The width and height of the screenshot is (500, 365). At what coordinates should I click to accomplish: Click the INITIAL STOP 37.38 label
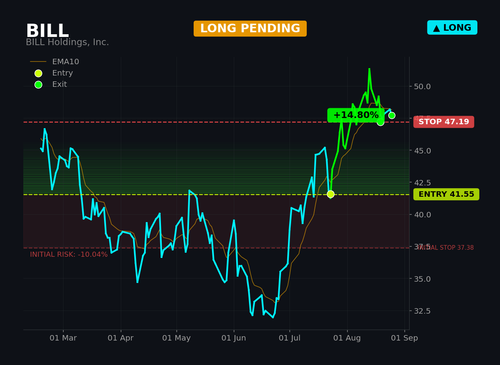click(x=445, y=248)
